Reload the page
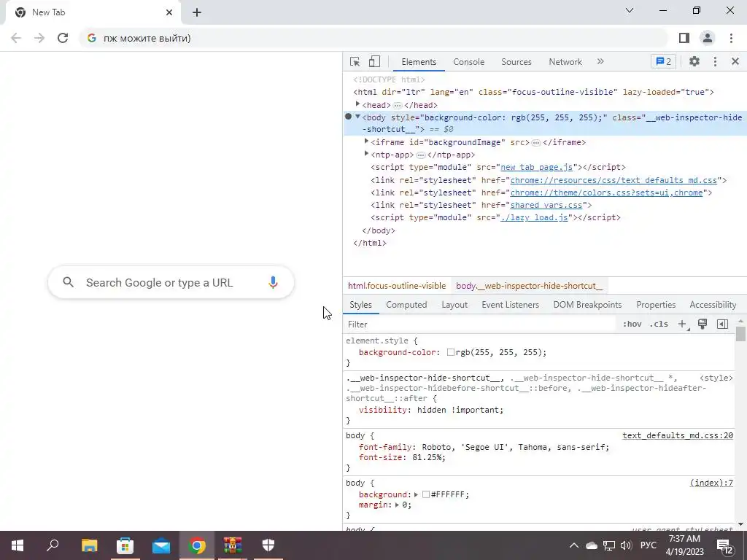This screenshot has width=747, height=560. 63,38
